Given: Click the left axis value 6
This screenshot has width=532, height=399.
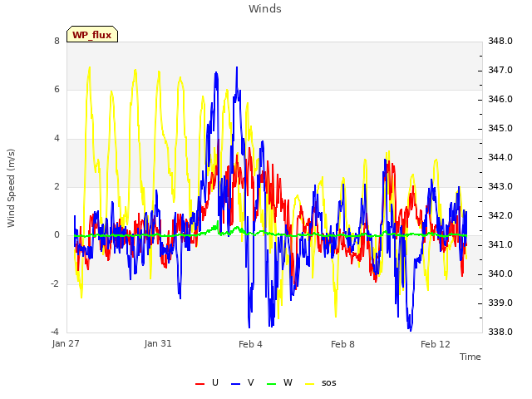Looking at the screenshot, I should tap(57, 89).
